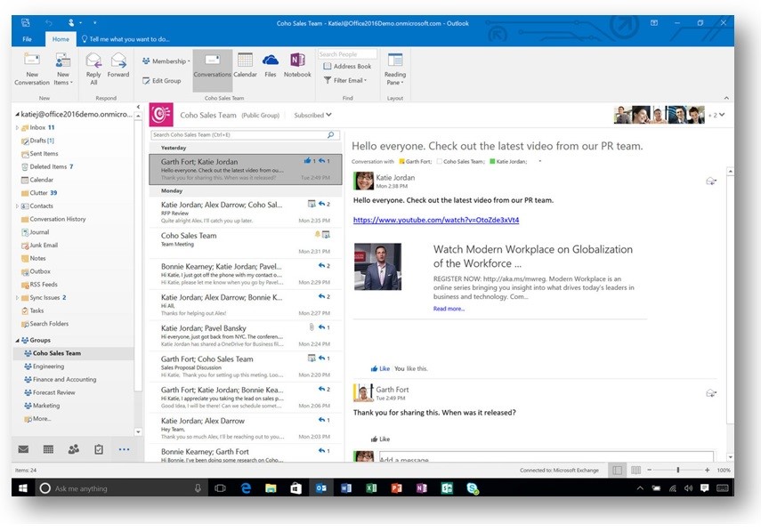Screen dimensions: 769x532
Task: Open the File tab
Action: point(28,39)
